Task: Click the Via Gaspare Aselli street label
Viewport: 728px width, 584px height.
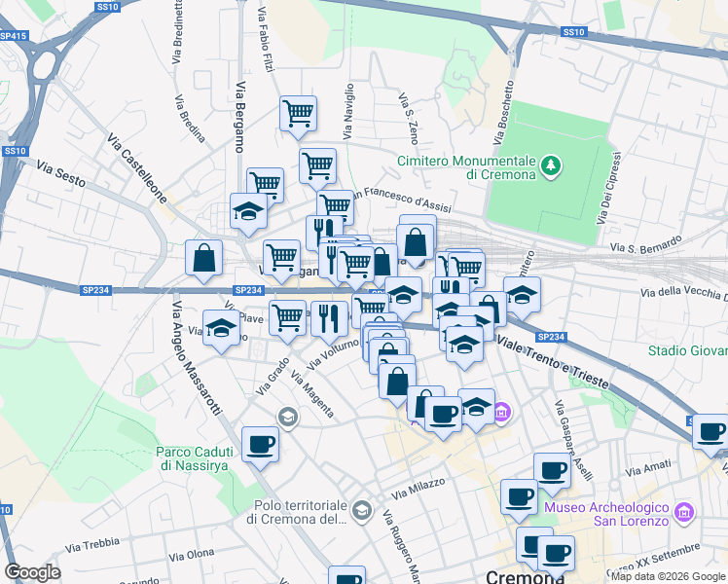Action: 574,440
